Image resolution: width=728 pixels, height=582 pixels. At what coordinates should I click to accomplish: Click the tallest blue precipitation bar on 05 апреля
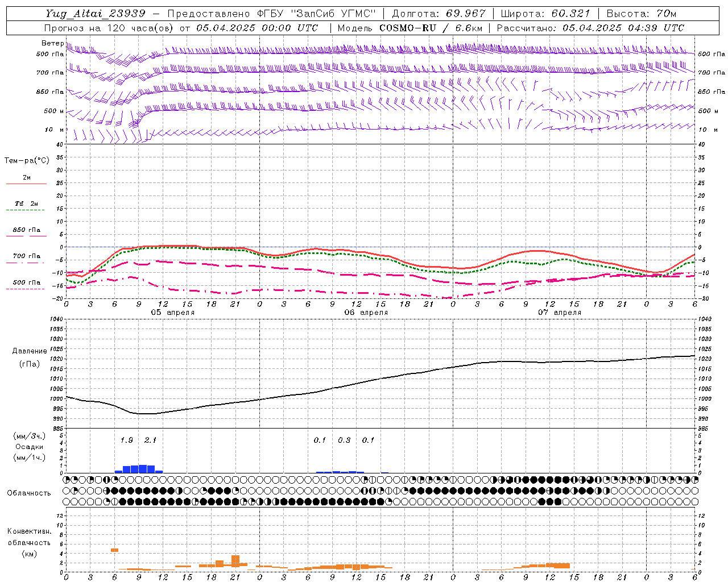[143, 469]
